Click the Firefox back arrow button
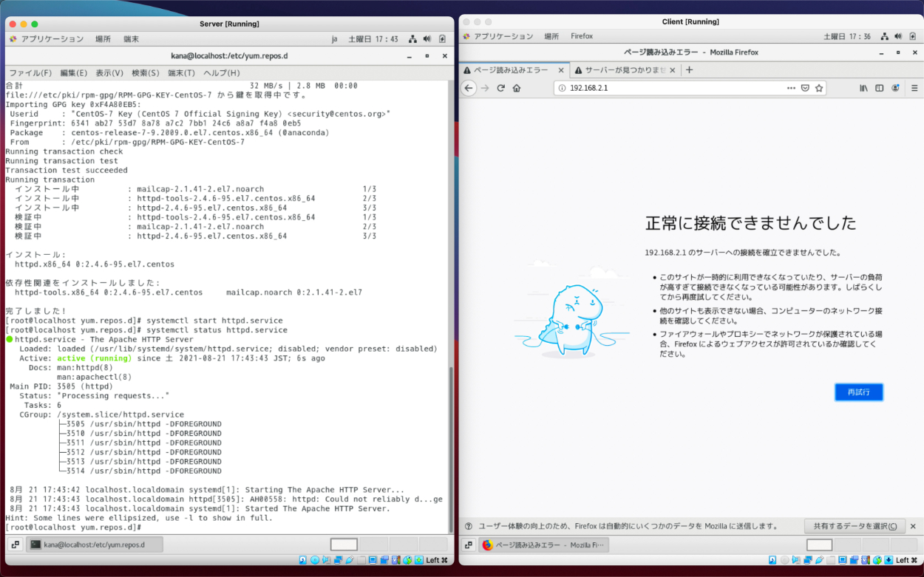 click(x=468, y=88)
